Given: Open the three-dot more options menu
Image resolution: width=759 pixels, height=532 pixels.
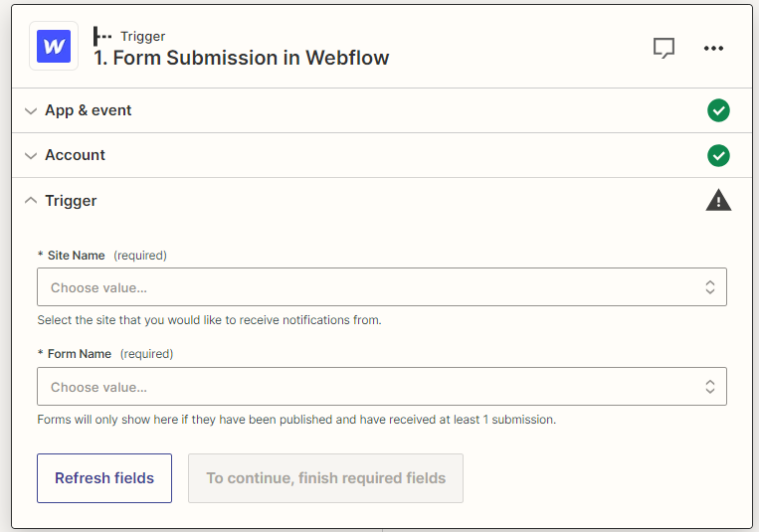Looking at the screenshot, I should pos(713,48).
